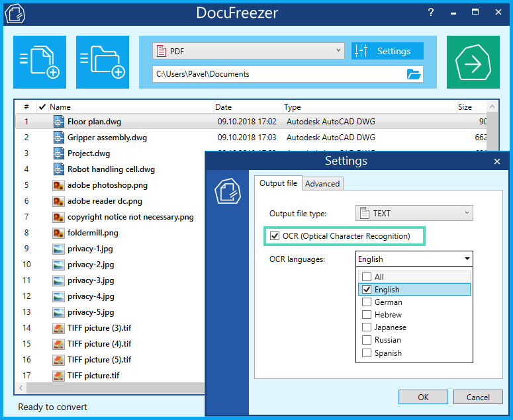The image size is (513, 420).
Task: Click the file list scroll up arrow
Action: click(492, 106)
